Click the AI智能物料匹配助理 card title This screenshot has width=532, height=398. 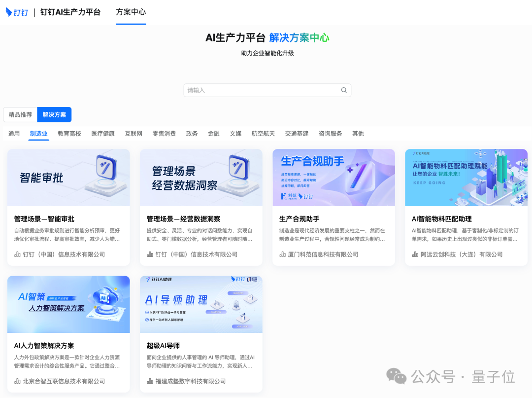[442, 219]
